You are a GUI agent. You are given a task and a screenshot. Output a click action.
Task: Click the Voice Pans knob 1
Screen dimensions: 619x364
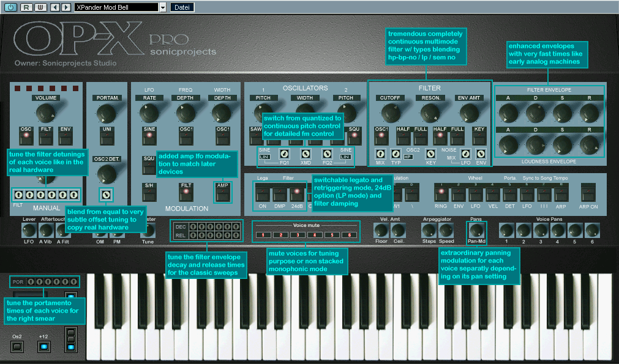(x=506, y=231)
